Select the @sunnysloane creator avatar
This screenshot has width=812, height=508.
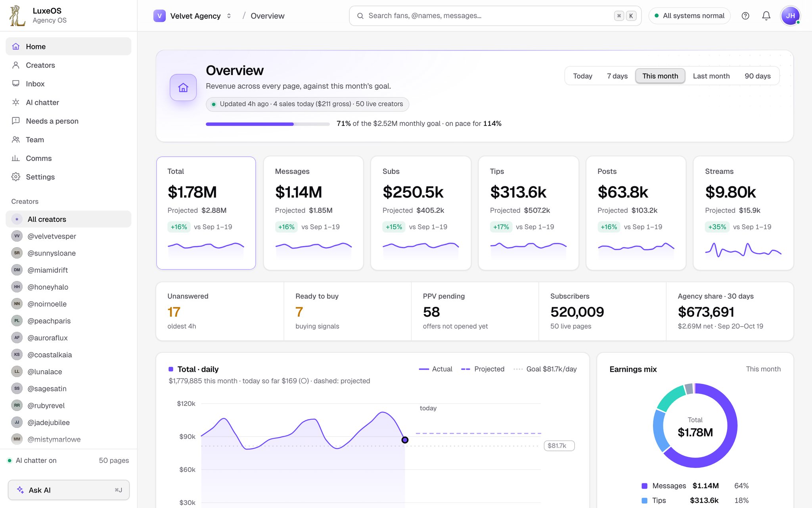(x=17, y=253)
